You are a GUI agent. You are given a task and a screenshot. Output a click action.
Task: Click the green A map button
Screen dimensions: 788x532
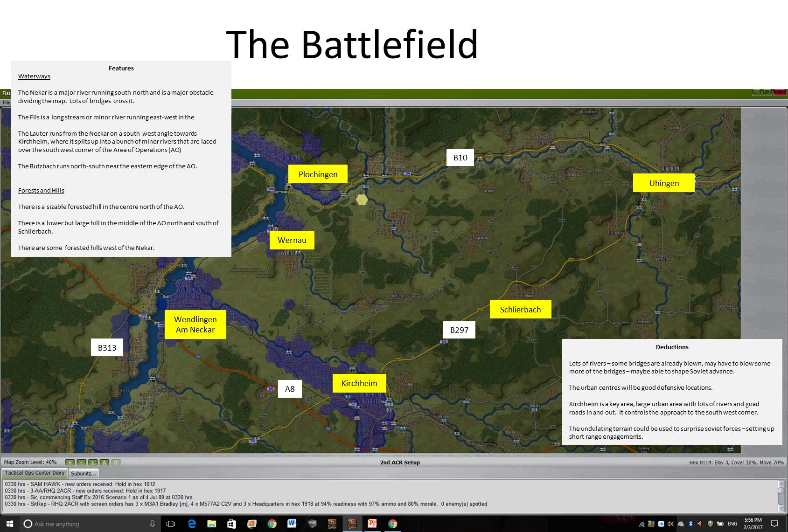[x=104, y=463]
